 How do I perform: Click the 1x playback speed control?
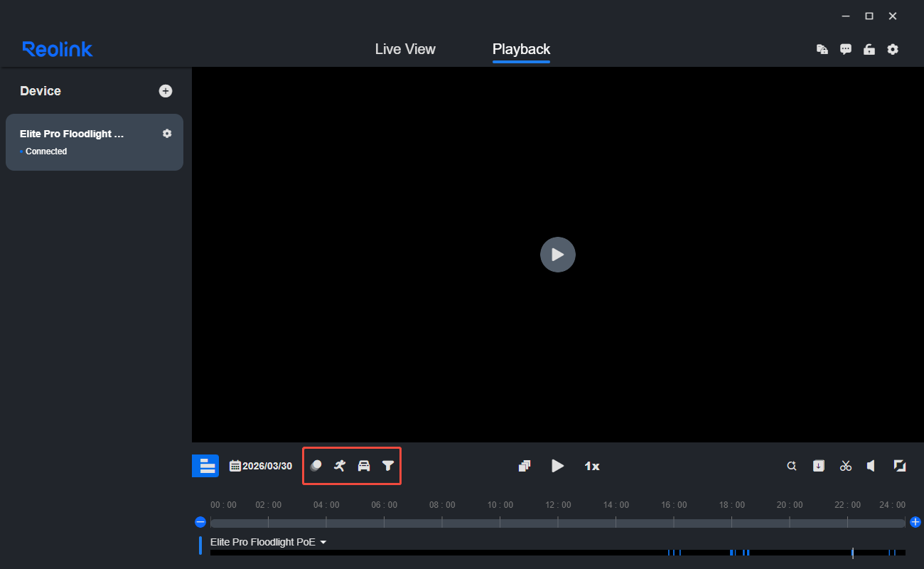coord(591,466)
